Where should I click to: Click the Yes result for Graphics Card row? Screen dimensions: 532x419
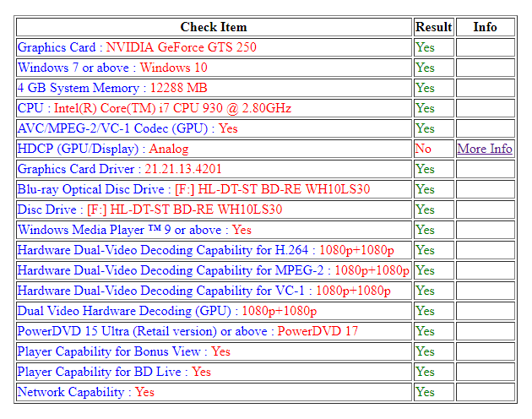(425, 47)
